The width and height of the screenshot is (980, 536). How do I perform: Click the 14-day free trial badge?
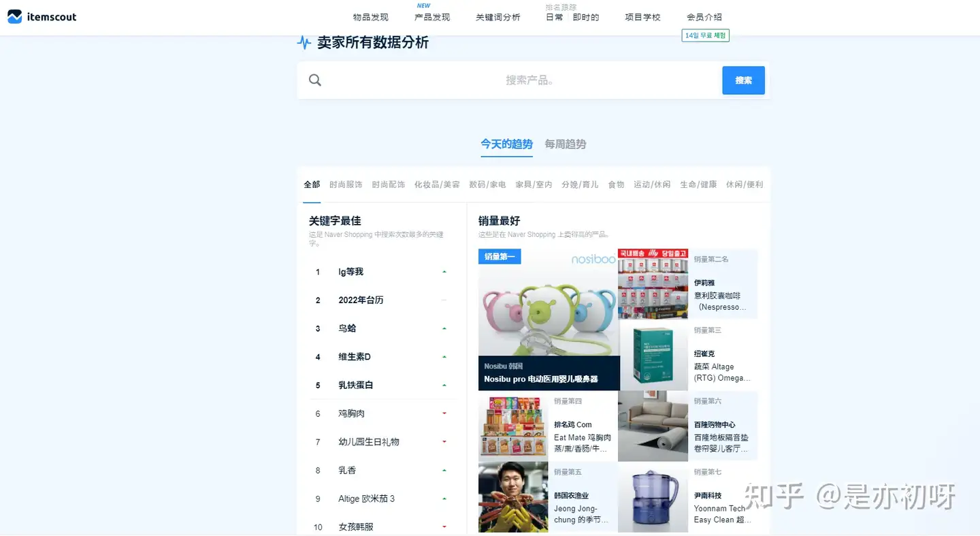pyautogui.click(x=706, y=35)
